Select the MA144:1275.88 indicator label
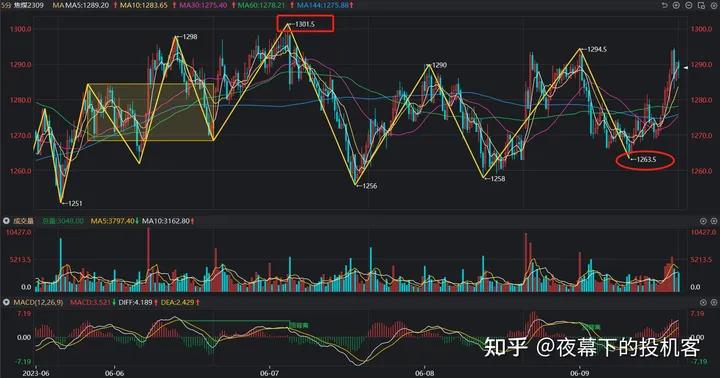This screenshot has height=378, width=720. pos(322,5)
